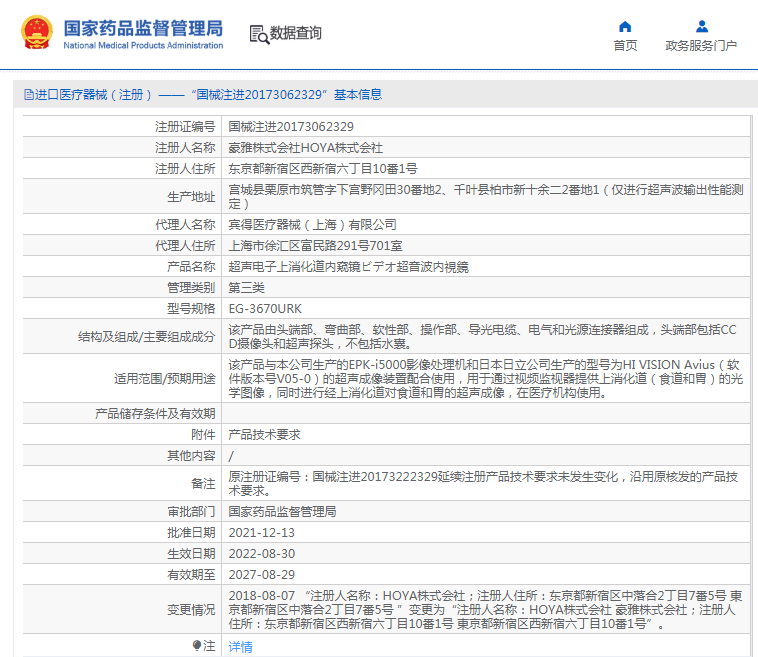The height and width of the screenshot is (657, 758).
Task: Select the 变更情况 label
Action: [x=191, y=610]
